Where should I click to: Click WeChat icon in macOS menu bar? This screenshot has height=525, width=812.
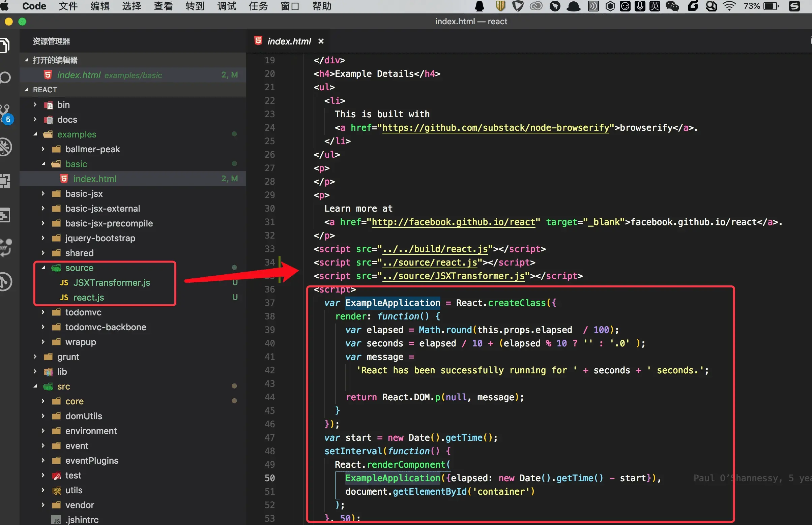[x=672, y=6]
